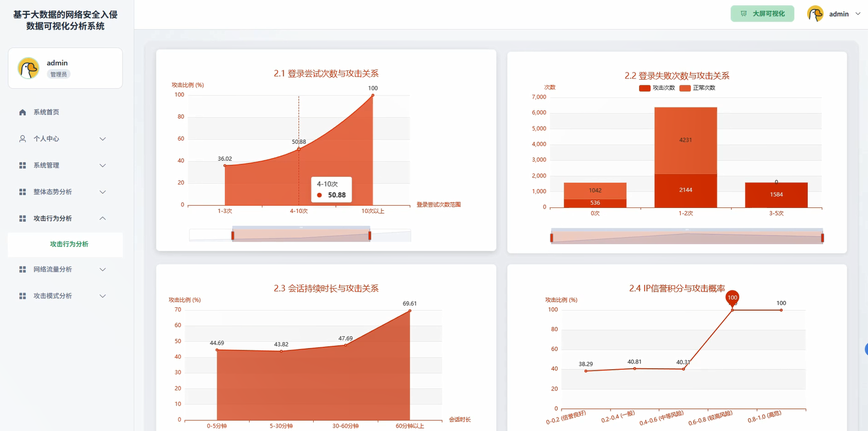Click the admin avatar in the top header
This screenshot has width=868, height=431.
pos(816,14)
